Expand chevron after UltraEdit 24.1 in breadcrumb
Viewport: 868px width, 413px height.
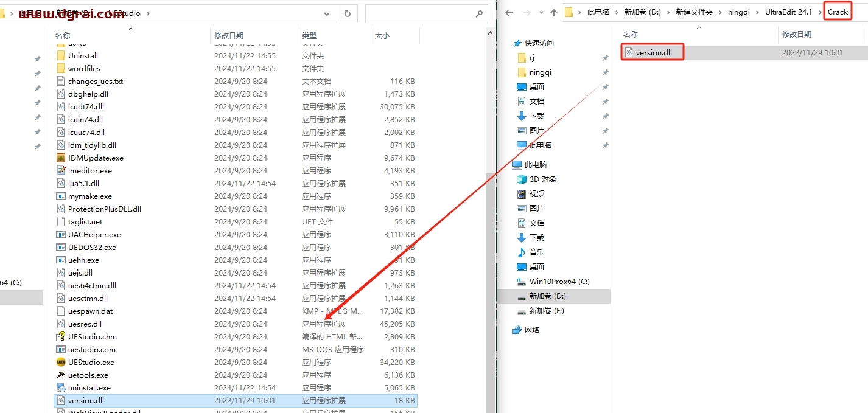(x=819, y=12)
